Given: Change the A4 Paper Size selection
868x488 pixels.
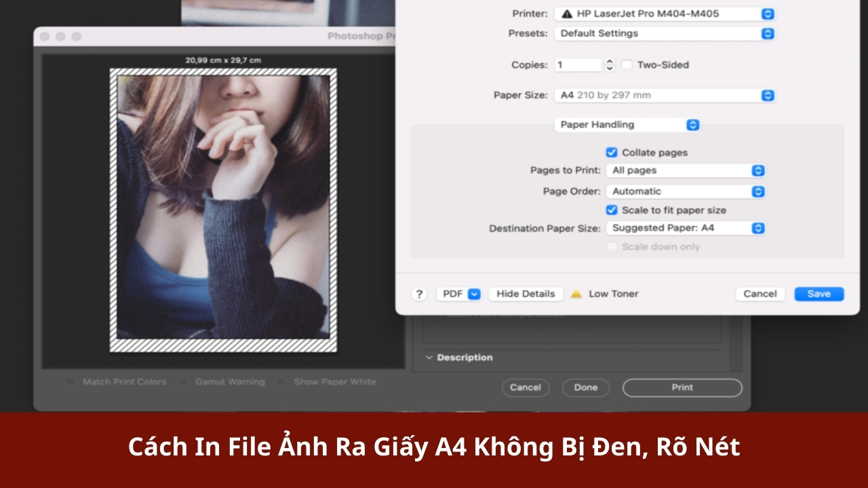Looking at the screenshot, I should pyautogui.click(x=766, y=95).
